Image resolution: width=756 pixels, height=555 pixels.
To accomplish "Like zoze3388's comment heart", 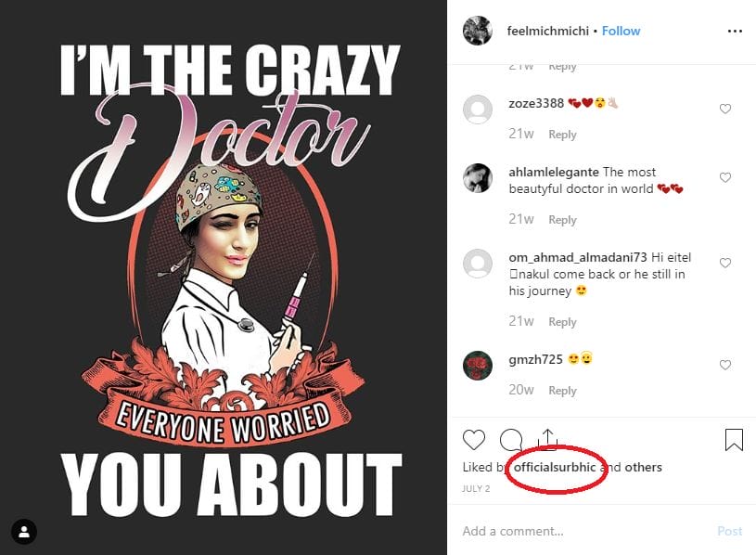I will click(725, 109).
